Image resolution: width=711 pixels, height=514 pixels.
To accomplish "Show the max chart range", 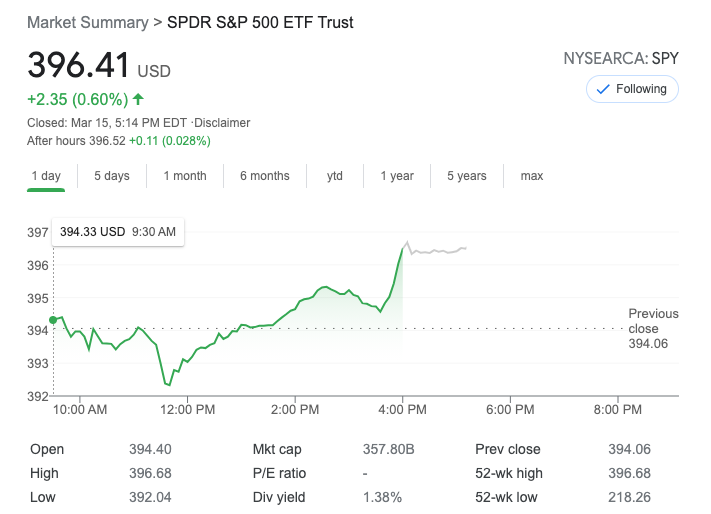I will [x=532, y=176].
